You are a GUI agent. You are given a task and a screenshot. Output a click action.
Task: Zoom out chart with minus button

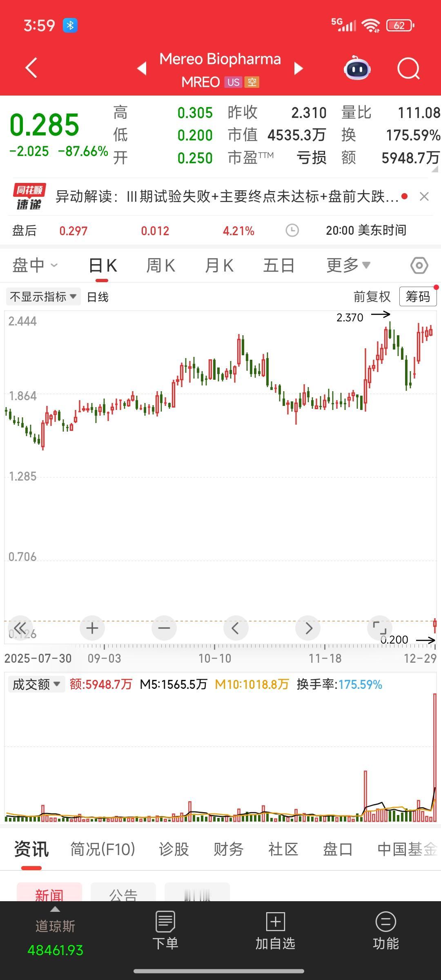[164, 628]
